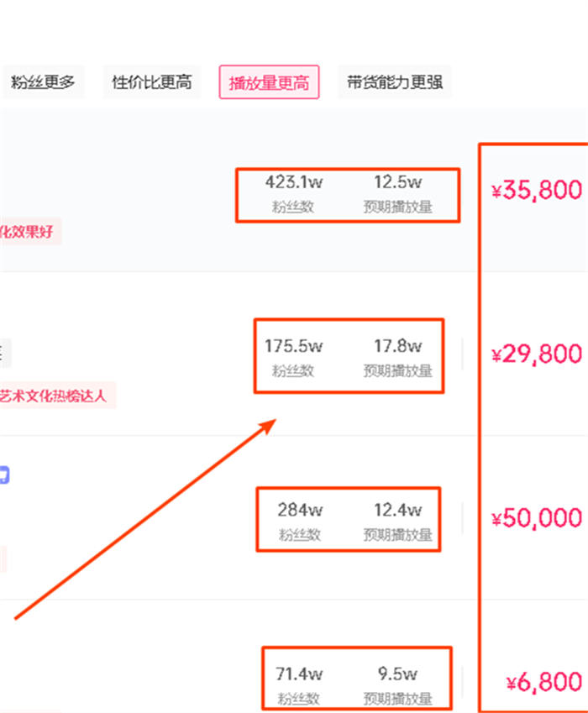Click the 175.5w follower count
Viewport: 588px width, 713px height.
(x=293, y=346)
